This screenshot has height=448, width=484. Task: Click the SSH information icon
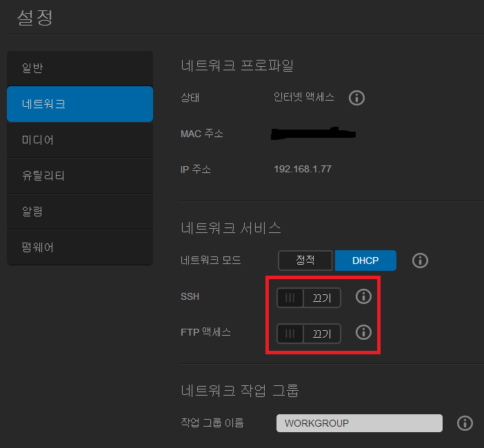pyautogui.click(x=363, y=296)
